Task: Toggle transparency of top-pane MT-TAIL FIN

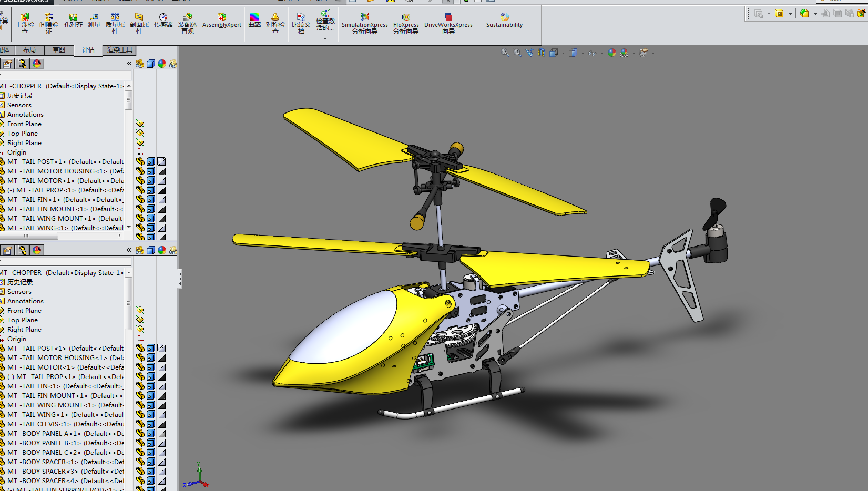Action: (x=162, y=199)
